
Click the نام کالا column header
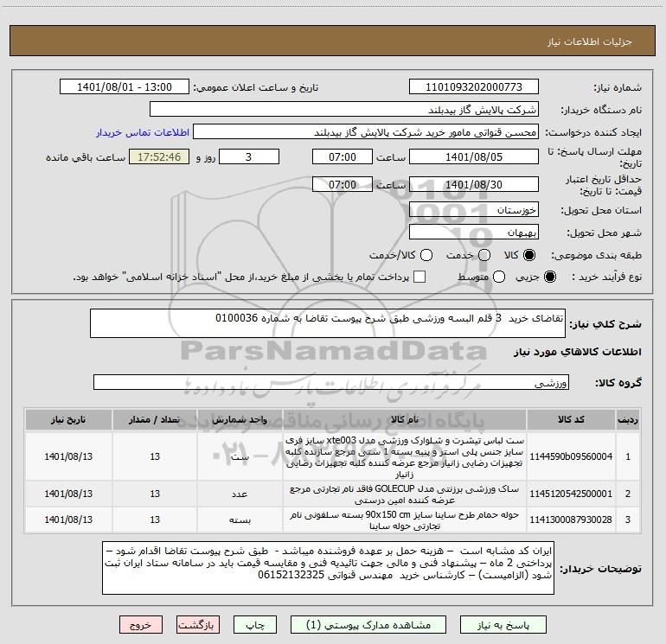coord(405,419)
